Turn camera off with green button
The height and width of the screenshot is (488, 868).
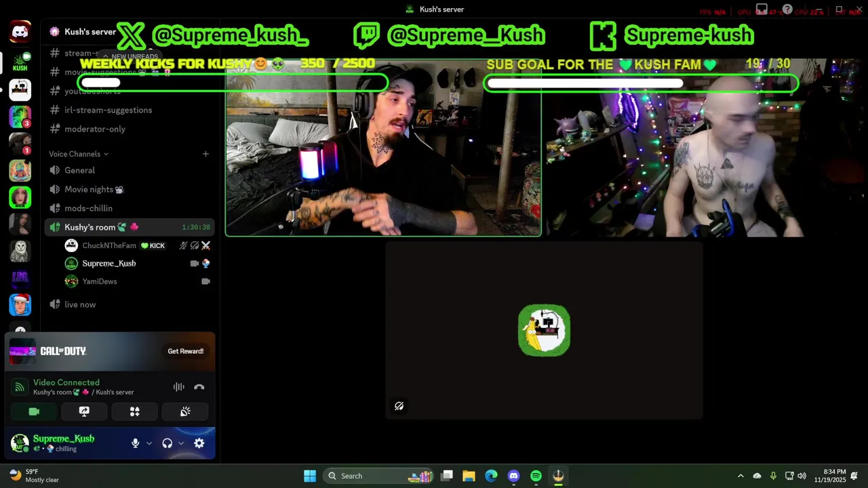coord(34,411)
